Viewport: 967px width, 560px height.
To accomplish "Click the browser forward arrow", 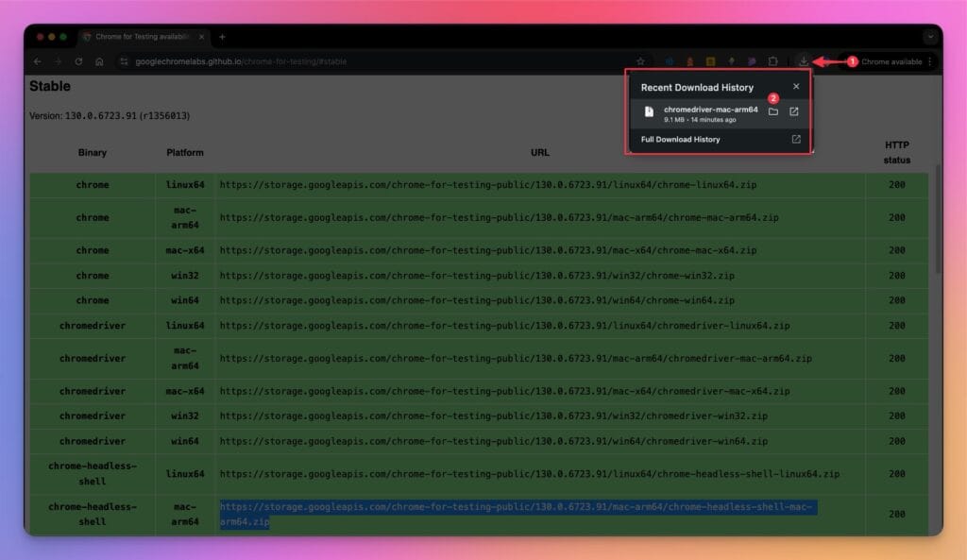I will (58, 61).
